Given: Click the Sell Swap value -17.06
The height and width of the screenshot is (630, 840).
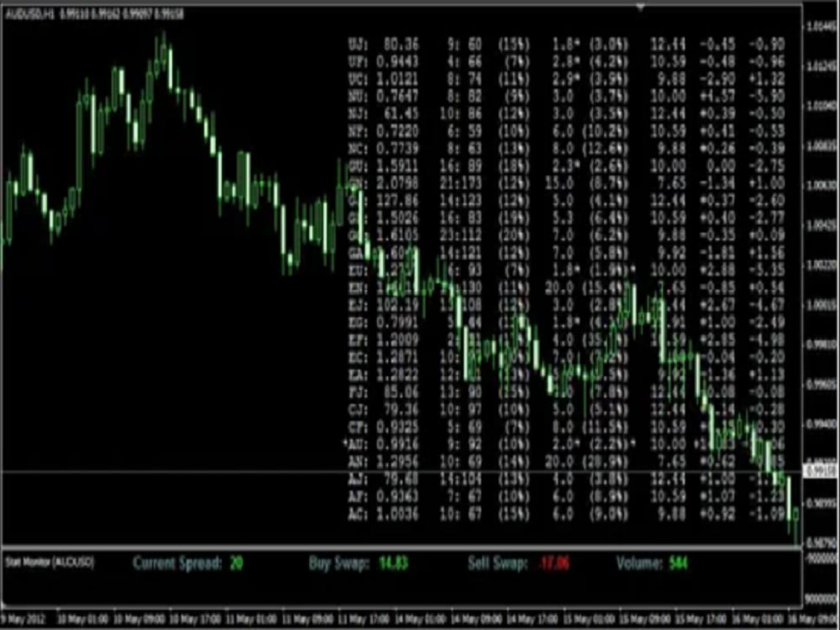Looking at the screenshot, I should [x=554, y=564].
